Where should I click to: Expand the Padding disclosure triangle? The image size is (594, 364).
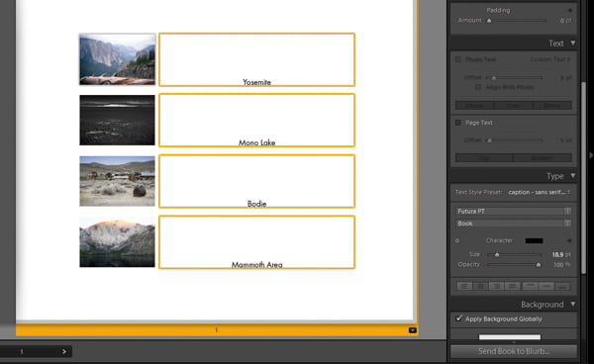(x=569, y=10)
